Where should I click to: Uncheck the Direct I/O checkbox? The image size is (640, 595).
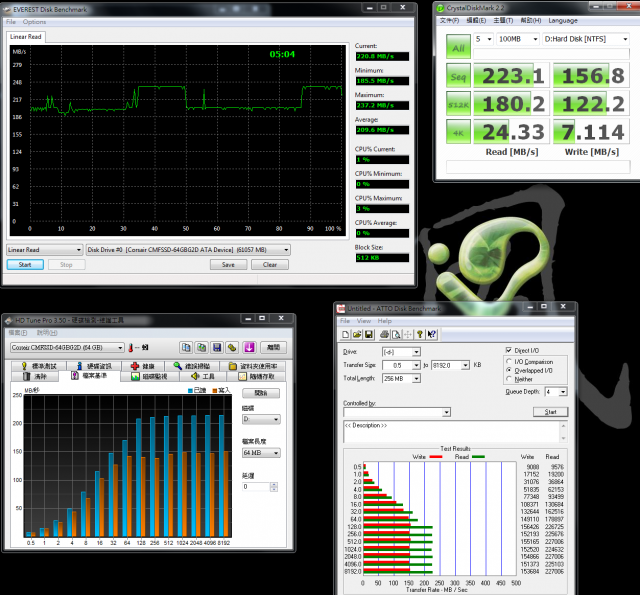click(509, 350)
